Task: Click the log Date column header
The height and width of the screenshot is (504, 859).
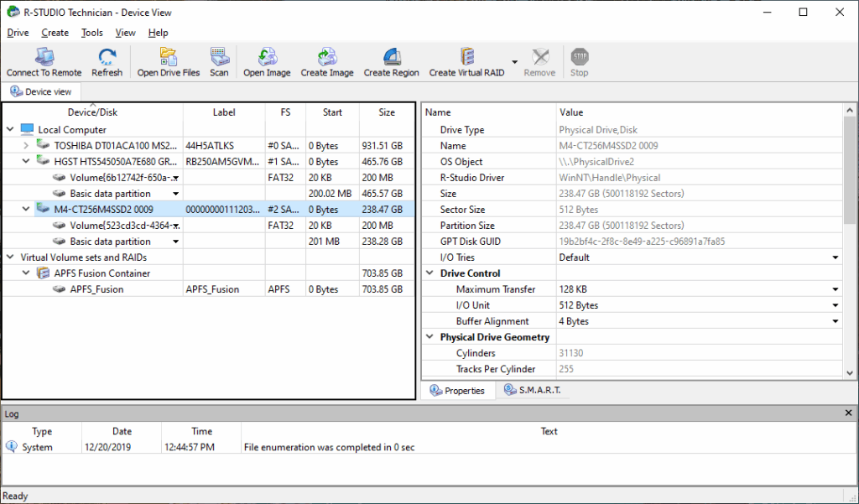Action: tap(122, 431)
